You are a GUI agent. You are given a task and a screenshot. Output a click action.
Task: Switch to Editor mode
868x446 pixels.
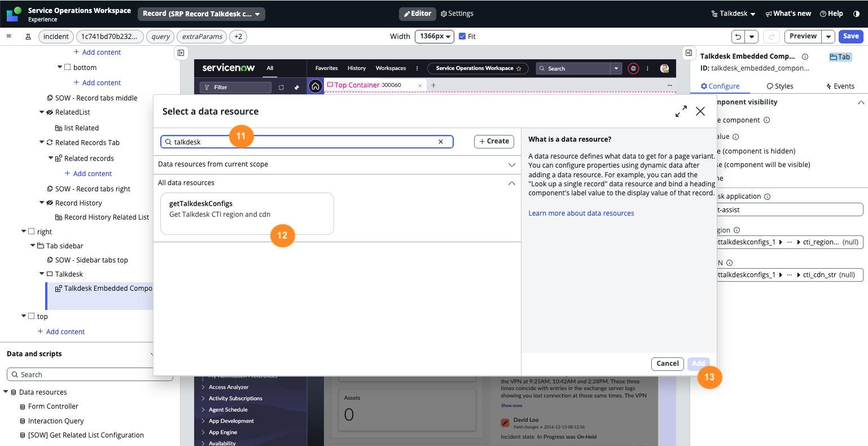(x=418, y=14)
